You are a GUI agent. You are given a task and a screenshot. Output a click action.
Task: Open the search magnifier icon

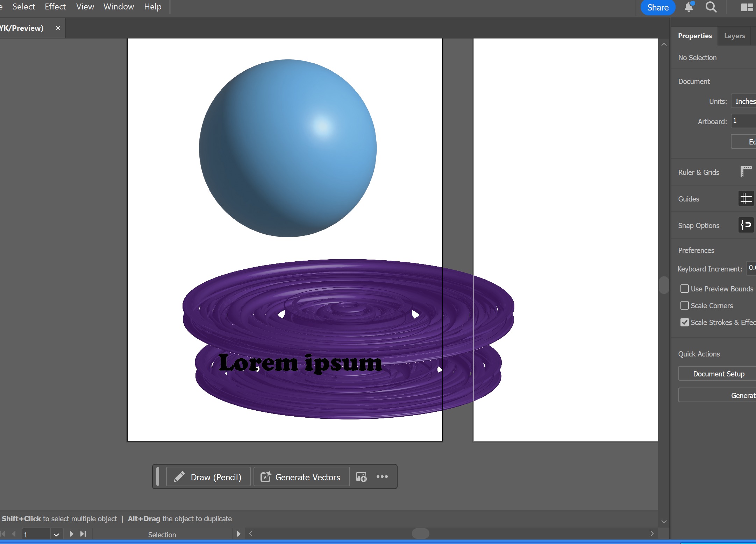coord(711,7)
